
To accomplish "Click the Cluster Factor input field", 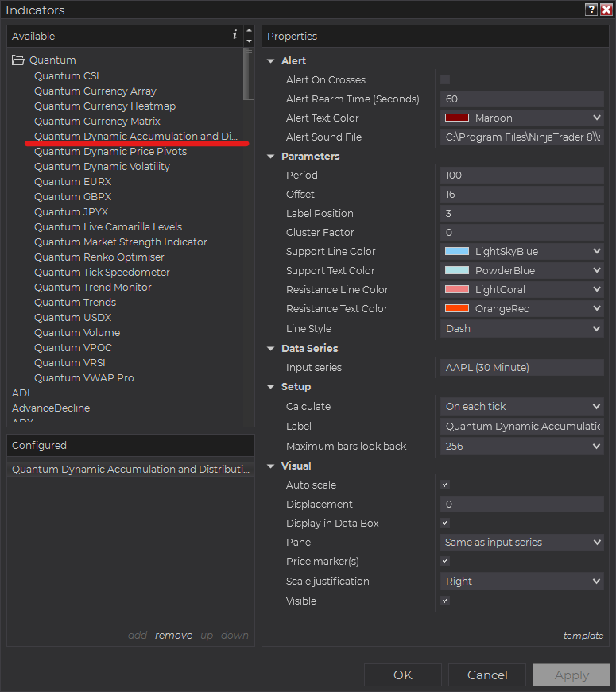I will pyautogui.click(x=522, y=232).
